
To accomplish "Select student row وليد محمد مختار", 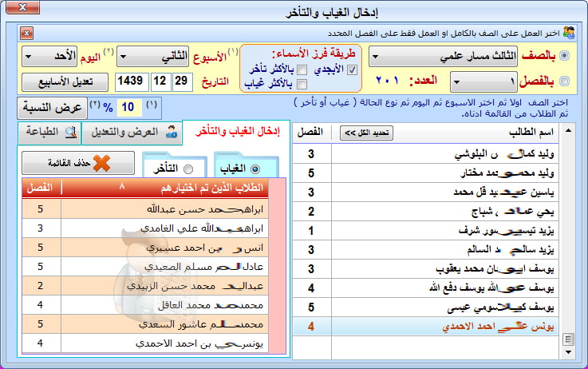I will (425, 173).
